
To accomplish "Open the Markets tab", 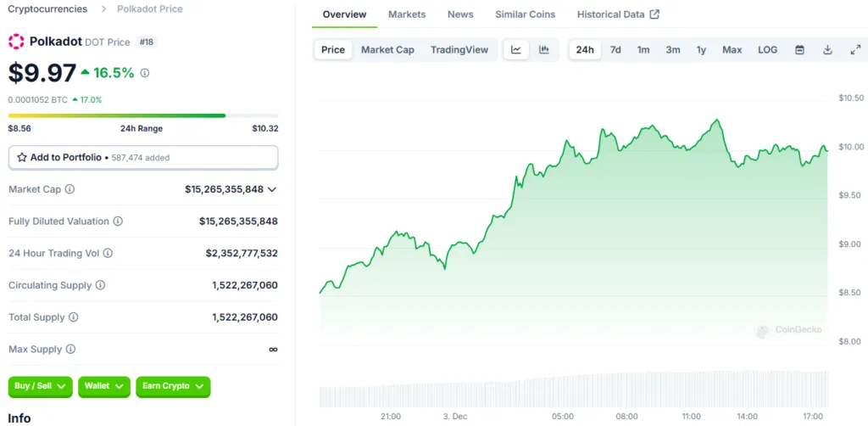I will tap(407, 14).
